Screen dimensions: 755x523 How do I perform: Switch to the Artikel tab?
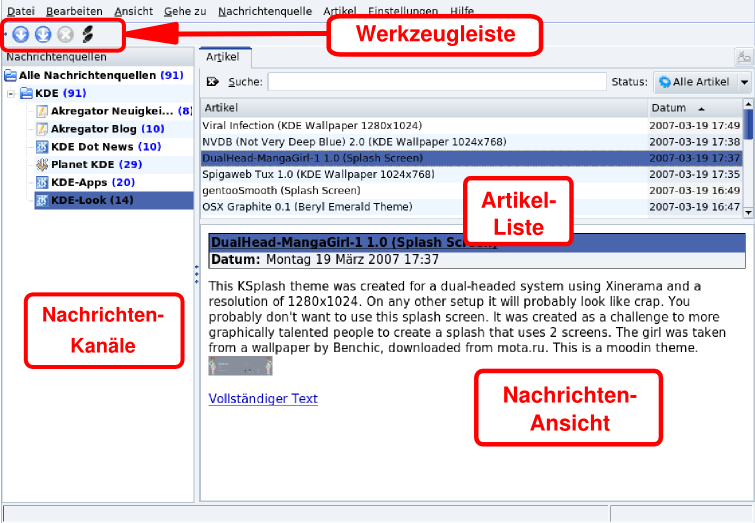222,58
